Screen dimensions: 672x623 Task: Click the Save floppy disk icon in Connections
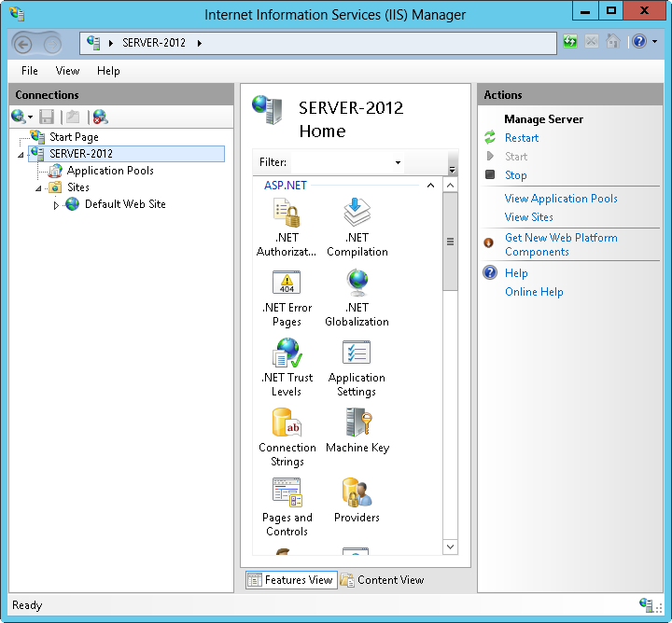47,117
